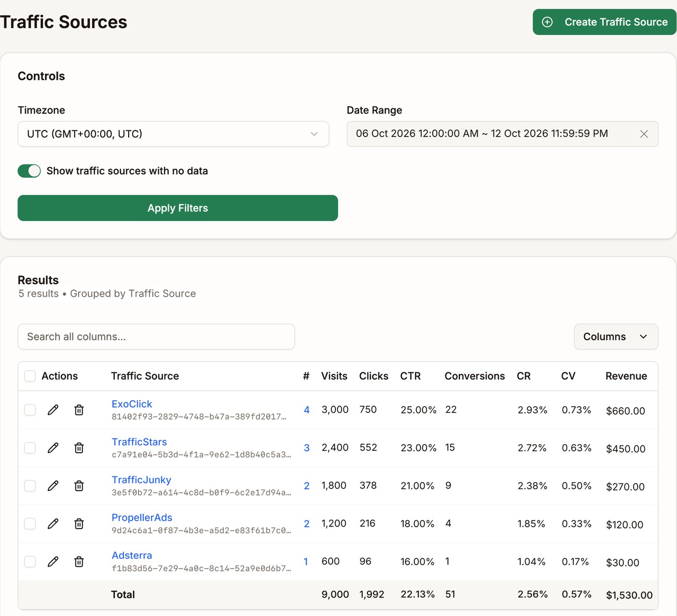Sort by the CR column header
This screenshot has width=677, height=616.
[523, 376]
